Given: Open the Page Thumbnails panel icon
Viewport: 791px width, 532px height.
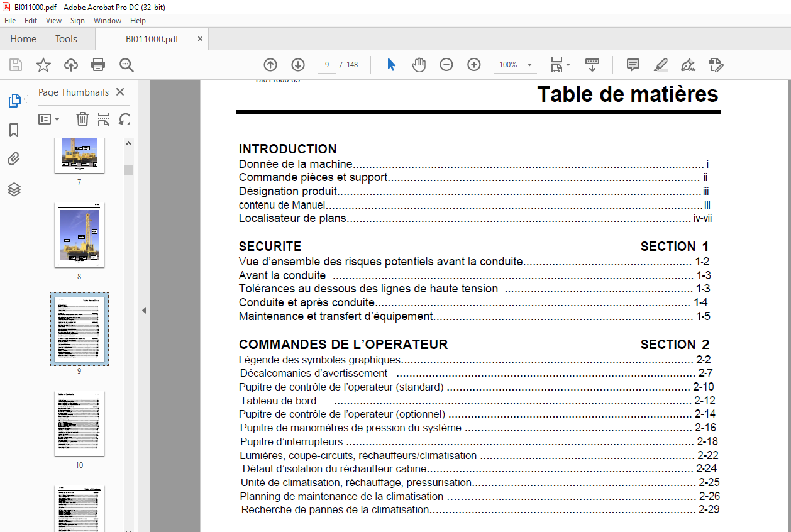Looking at the screenshot, I should 14,101.
